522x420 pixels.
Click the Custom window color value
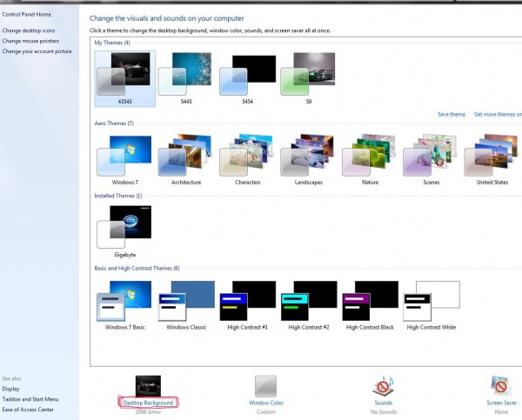(x=266, y=411)
